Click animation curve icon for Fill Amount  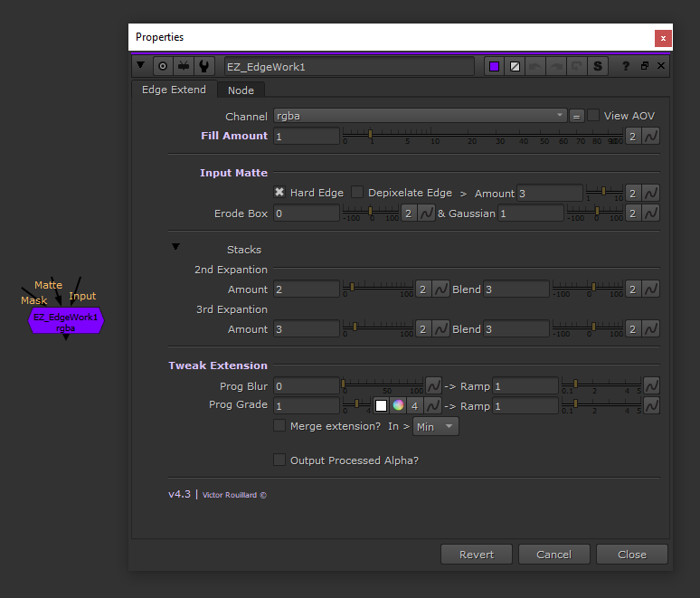tap(651, 136)
